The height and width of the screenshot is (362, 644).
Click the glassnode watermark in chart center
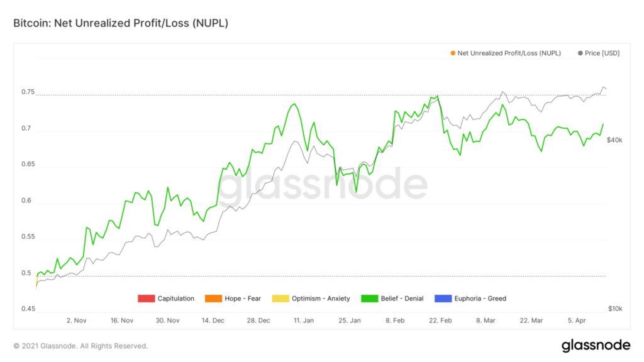click(x=322, y=184)
